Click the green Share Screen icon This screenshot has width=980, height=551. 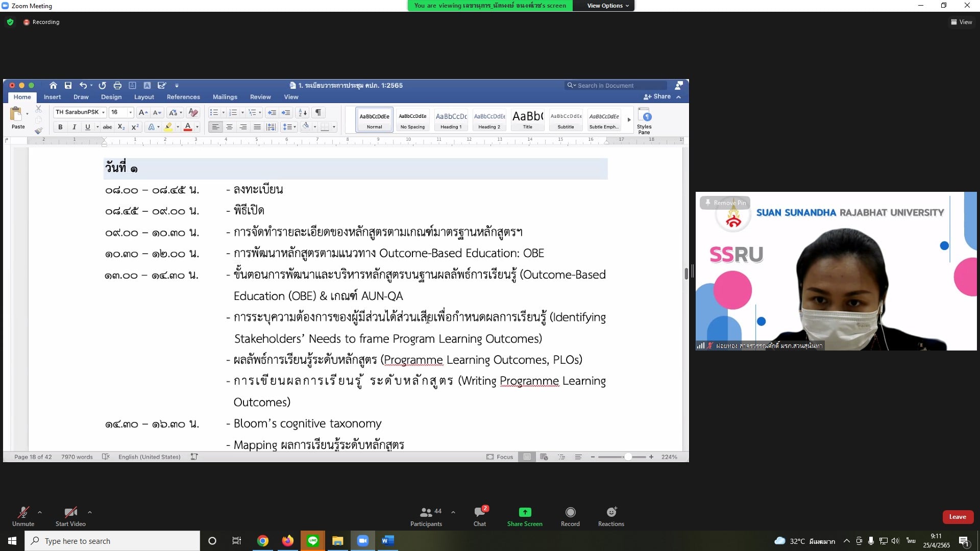525,512
